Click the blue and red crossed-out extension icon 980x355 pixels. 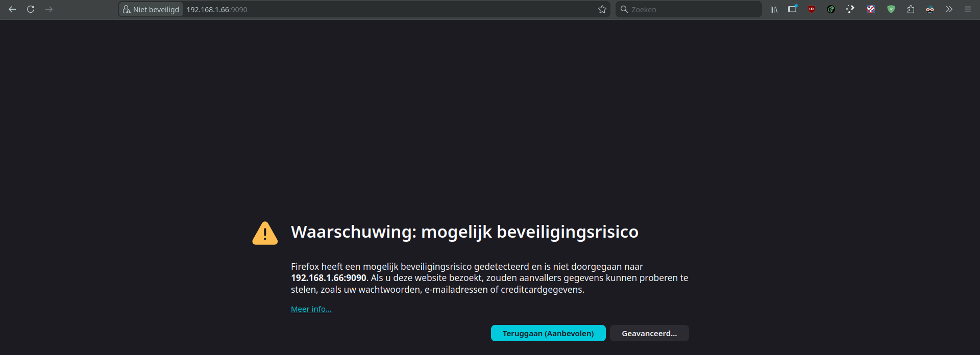pyautogui.click(x=871, y=9)
